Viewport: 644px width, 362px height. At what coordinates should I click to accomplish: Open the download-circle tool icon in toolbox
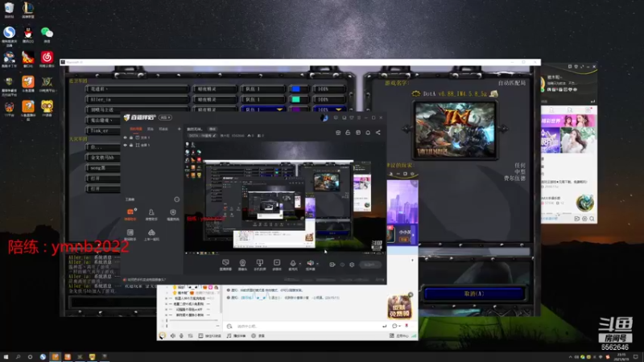point(173,212)
